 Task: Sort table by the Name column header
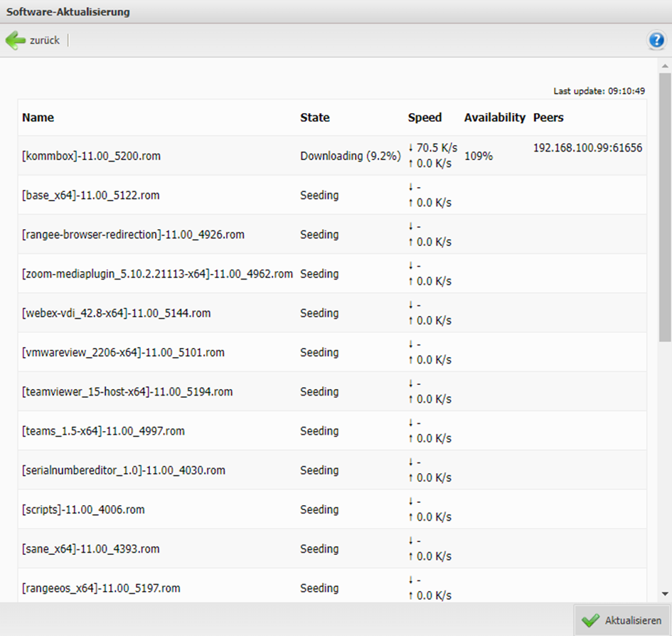(x=38, y=117)
